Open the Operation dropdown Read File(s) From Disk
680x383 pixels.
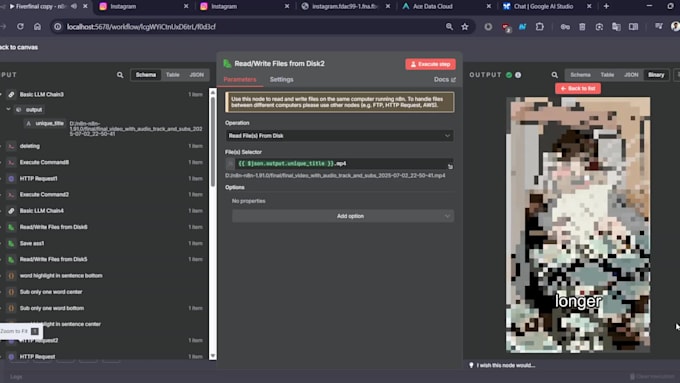click(339, 136)
